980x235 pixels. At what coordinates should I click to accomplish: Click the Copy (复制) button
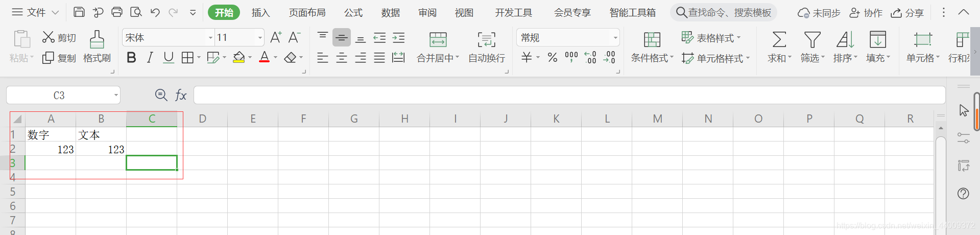(x=59, y=58)
